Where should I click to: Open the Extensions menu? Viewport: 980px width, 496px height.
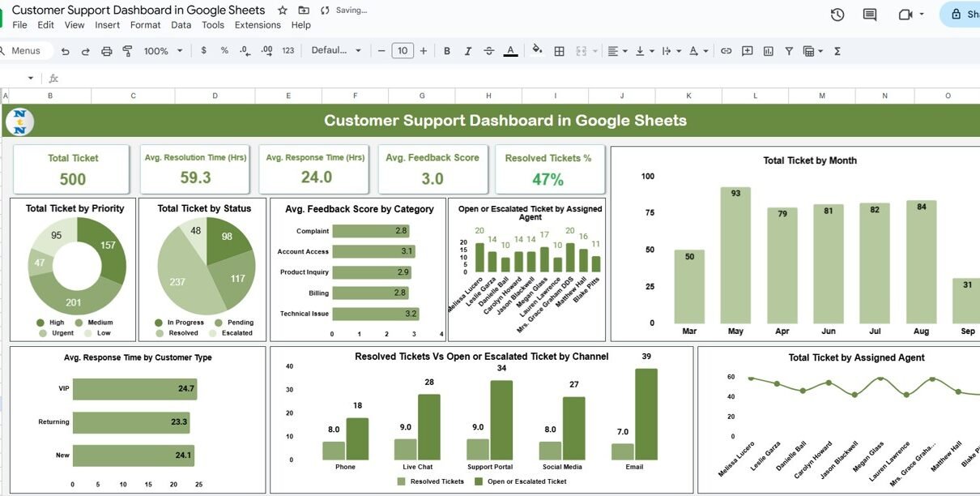pos(258,25)
